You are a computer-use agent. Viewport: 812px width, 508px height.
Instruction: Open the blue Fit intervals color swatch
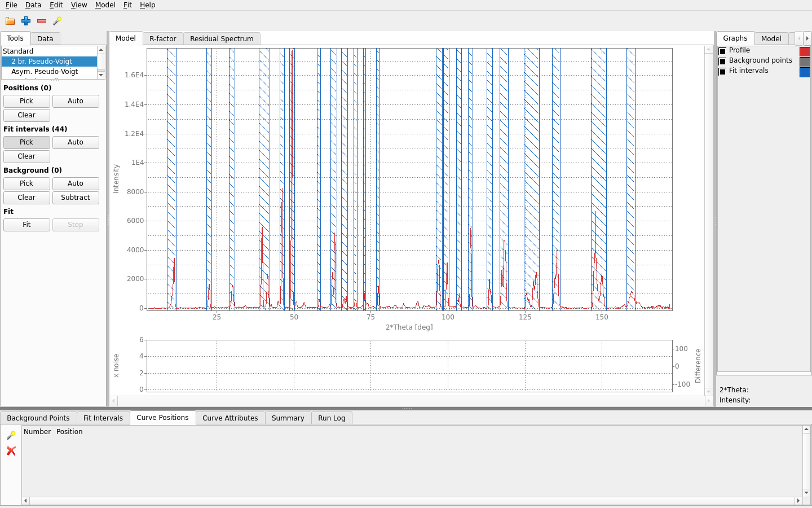click(x=805, y=72)
